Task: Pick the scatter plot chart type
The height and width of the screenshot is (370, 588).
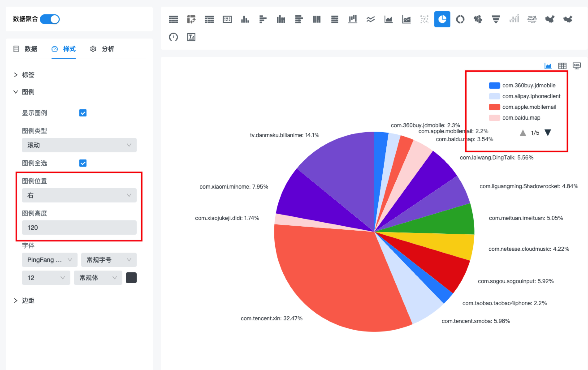Action: pyautogui.click(x=424, y=19)
